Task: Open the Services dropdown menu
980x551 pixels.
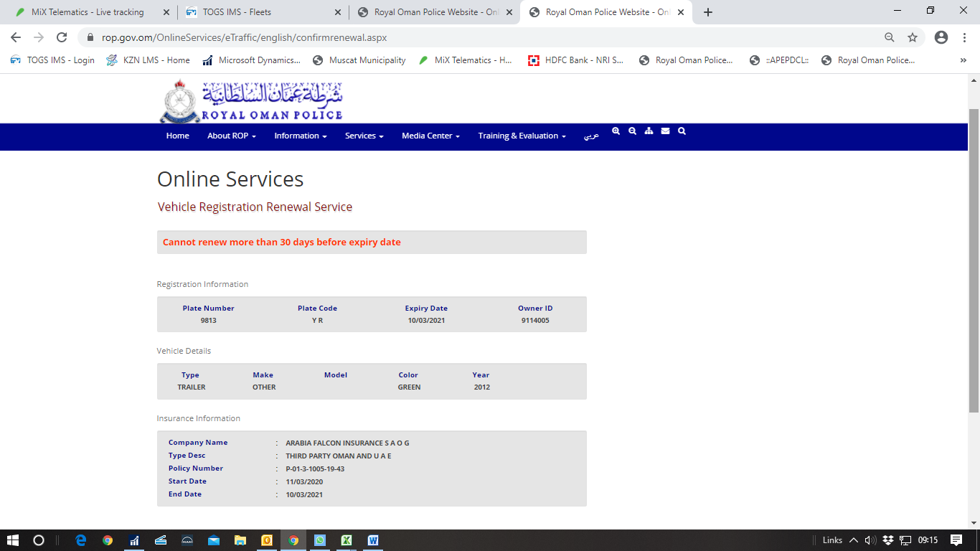Action: tap(364, 136)
